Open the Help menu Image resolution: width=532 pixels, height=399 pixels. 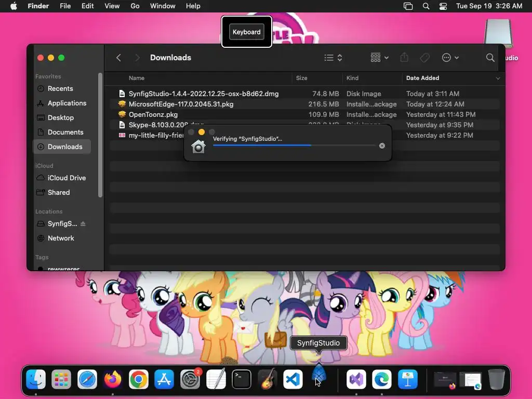193,6
